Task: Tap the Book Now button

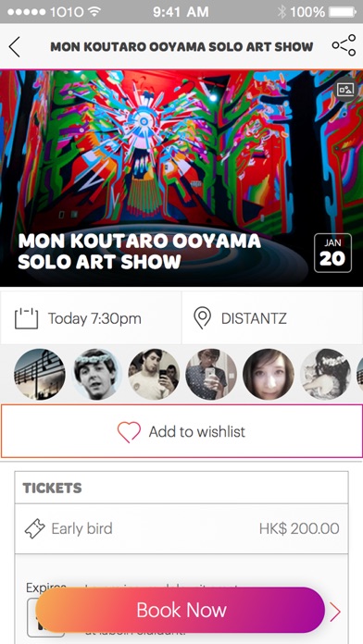Action: click(x=180, y=610)
